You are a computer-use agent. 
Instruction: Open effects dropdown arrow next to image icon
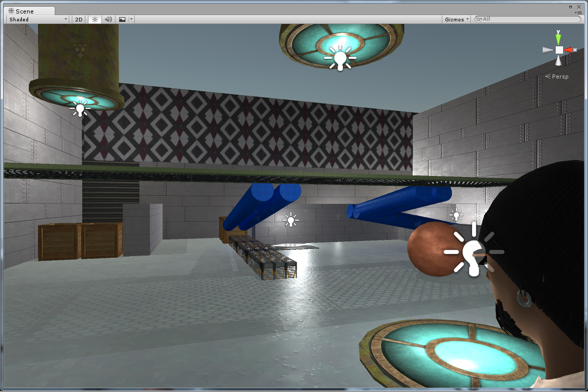point(131,19)
